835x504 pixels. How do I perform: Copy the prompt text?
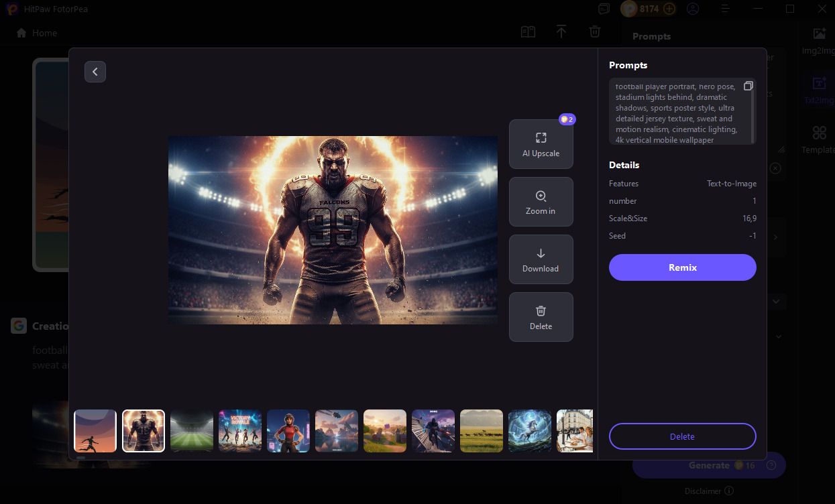tap(748, 85)
